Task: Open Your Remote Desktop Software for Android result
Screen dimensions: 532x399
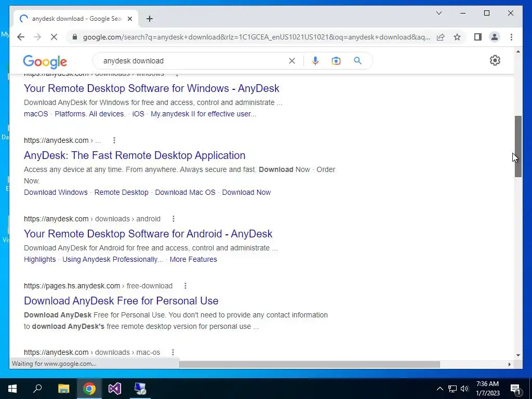Action: coord(148,234)
